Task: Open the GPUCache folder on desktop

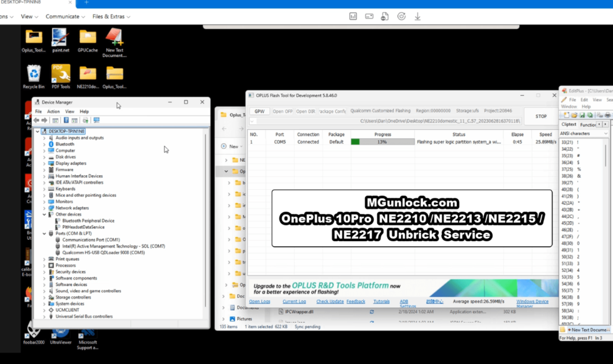Action: click(87, 40)
